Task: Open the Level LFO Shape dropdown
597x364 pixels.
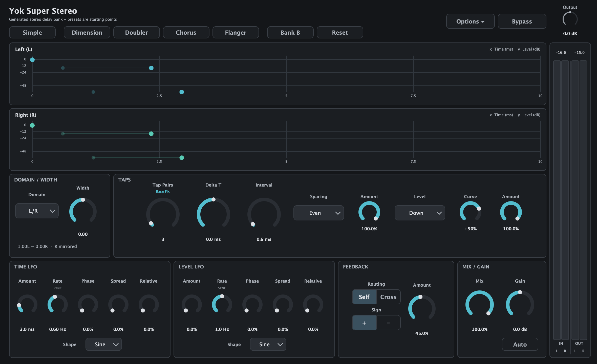Action: click(x=268, y=344)
